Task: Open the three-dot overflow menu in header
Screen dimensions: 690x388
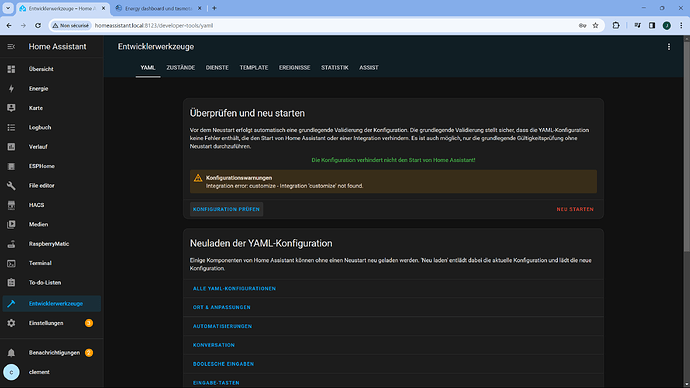Action: (x=669, y=47)
